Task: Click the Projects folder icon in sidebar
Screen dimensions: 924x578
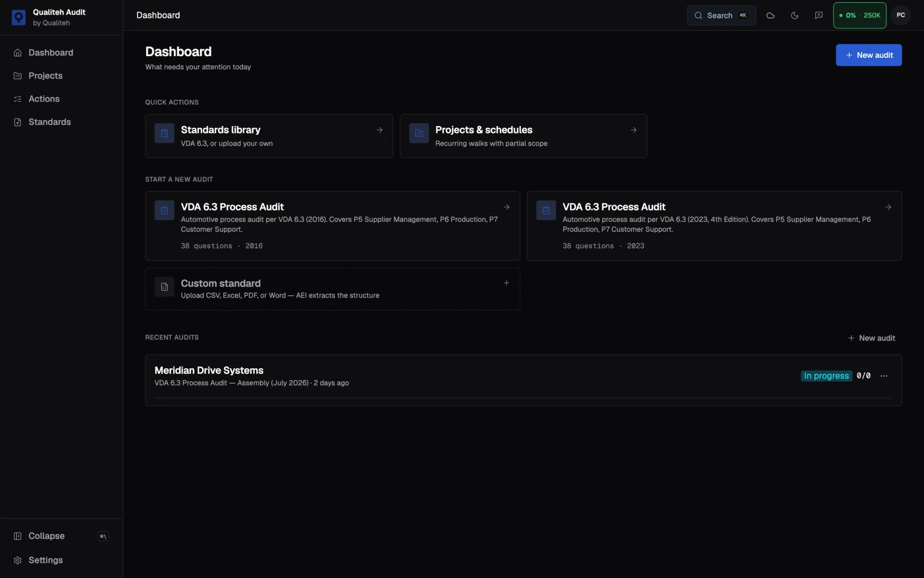Action: tap(17, 76)
